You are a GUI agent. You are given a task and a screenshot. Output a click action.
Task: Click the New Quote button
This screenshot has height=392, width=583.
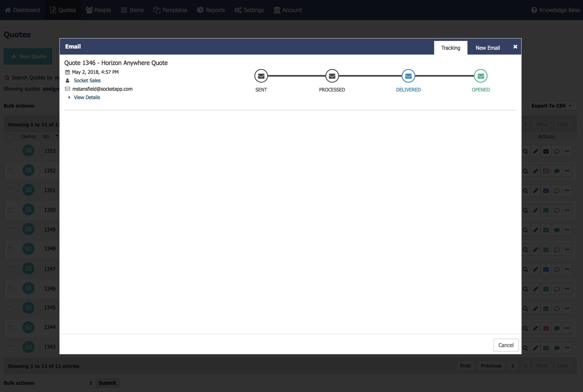click(x=28, y=57)
